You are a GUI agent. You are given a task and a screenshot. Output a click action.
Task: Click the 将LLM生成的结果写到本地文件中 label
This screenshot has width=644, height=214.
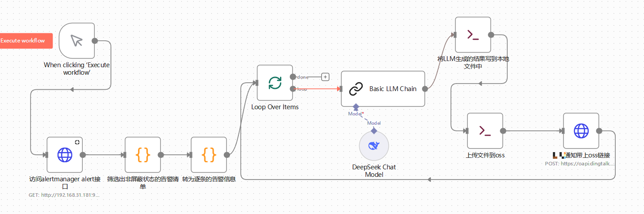point(473,62)
